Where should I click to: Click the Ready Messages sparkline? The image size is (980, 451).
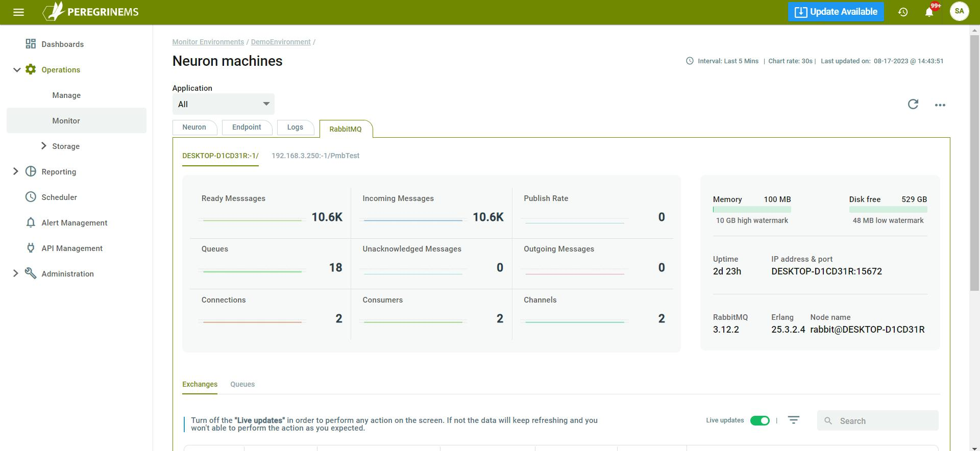click(252, 220)
